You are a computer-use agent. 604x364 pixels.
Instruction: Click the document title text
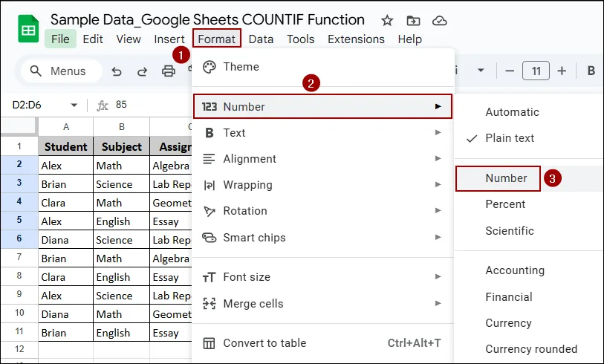(x=207, y=19)
